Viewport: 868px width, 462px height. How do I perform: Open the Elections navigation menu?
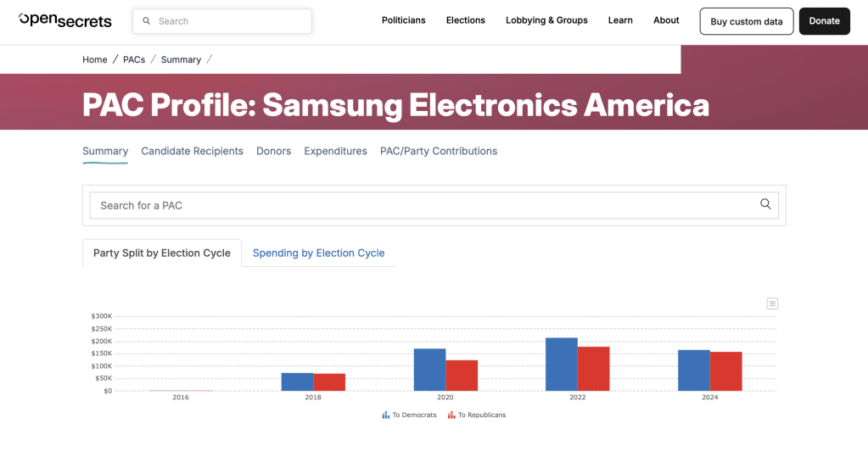(x=466, y=20)
